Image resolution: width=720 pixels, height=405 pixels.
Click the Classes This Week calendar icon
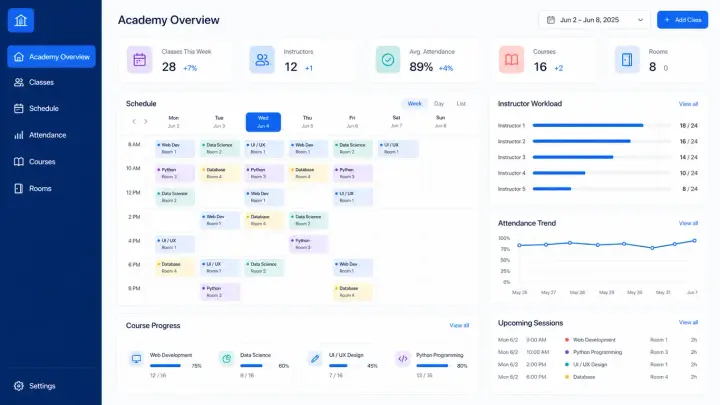coord(140,60)
